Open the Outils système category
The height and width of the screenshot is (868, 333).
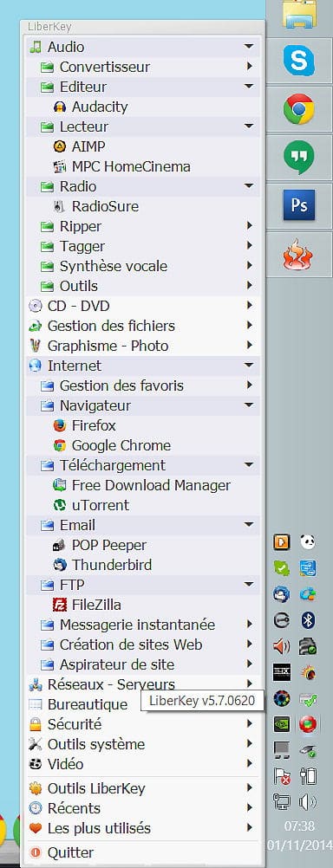(142, 744)
